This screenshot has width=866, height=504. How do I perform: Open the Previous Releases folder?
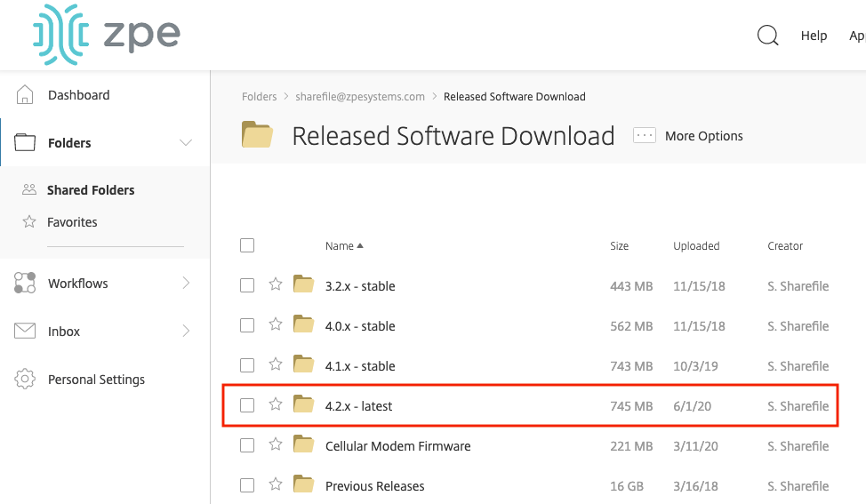click(x=374, y=486)
